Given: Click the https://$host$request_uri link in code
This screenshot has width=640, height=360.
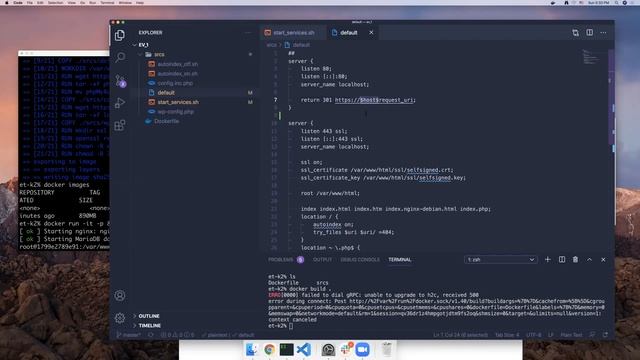Looking at the screenshot, I should [x=374, y=100].
